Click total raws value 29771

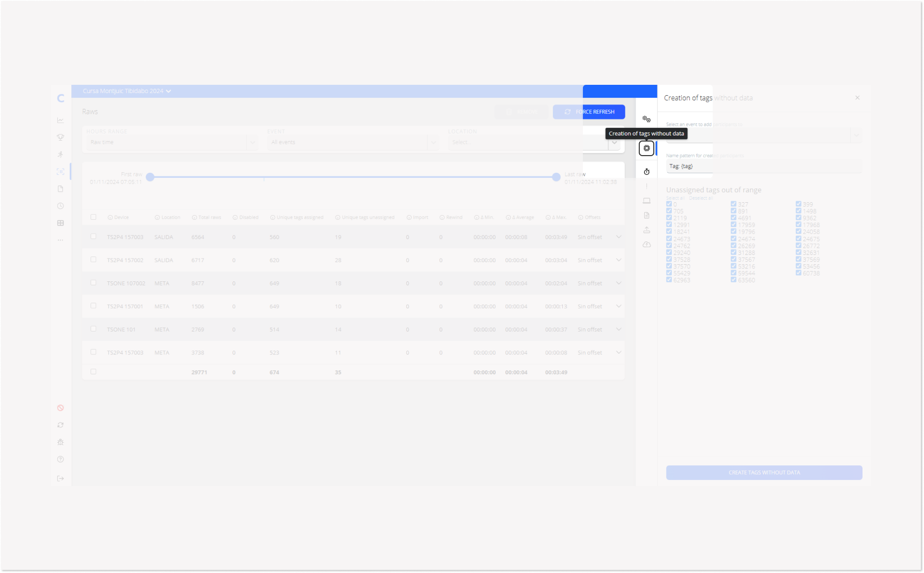click(x=199, y=372)
